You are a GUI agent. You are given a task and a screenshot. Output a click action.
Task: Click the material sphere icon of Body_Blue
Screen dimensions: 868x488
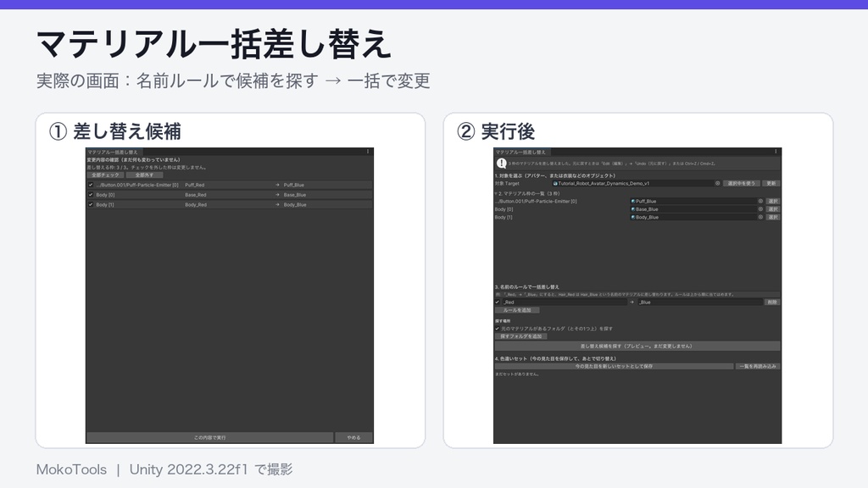(x=632, y=218)
